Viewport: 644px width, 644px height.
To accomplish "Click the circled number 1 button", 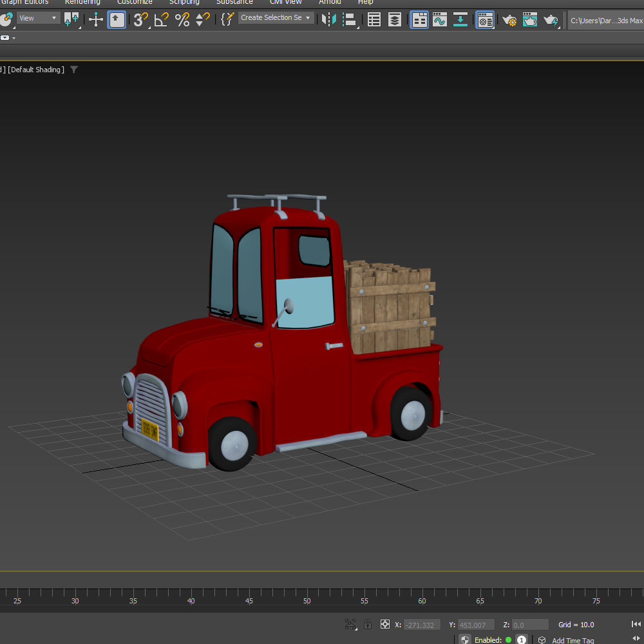I will [x=522, y=640].
